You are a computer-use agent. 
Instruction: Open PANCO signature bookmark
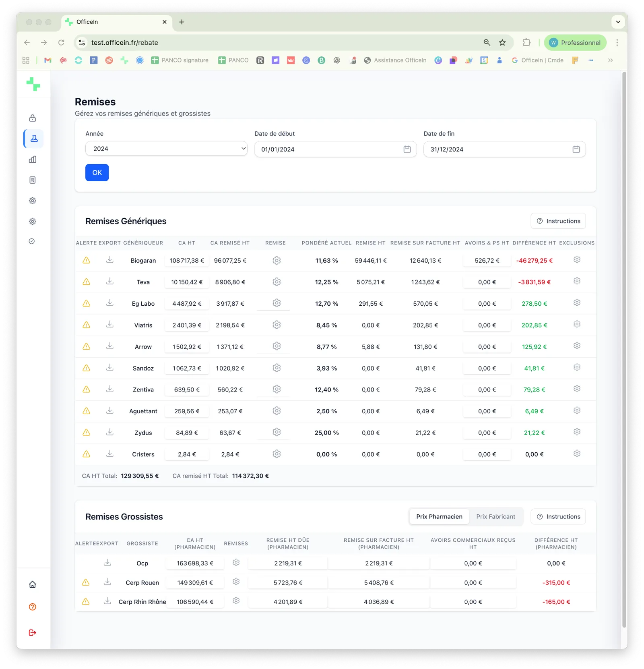point(180,60)
